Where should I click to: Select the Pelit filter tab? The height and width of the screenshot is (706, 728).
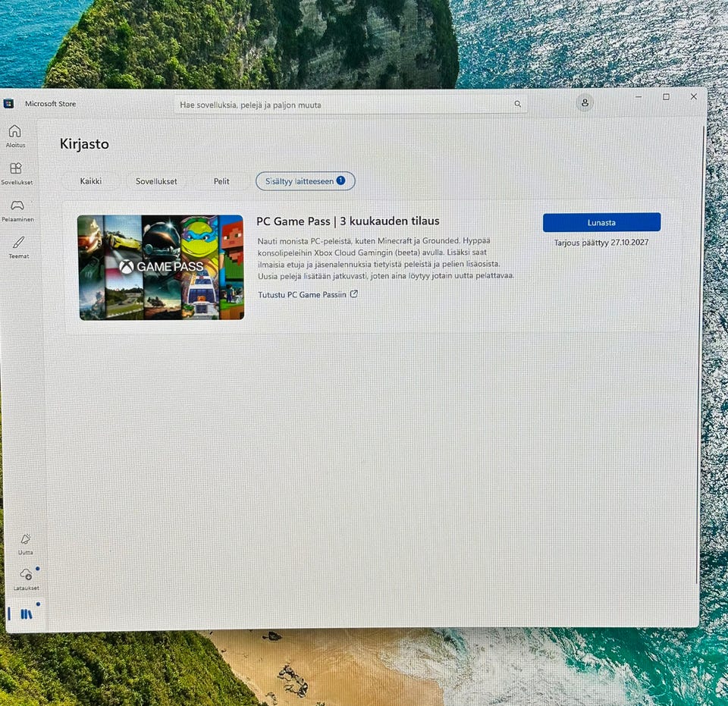(221, 181)
